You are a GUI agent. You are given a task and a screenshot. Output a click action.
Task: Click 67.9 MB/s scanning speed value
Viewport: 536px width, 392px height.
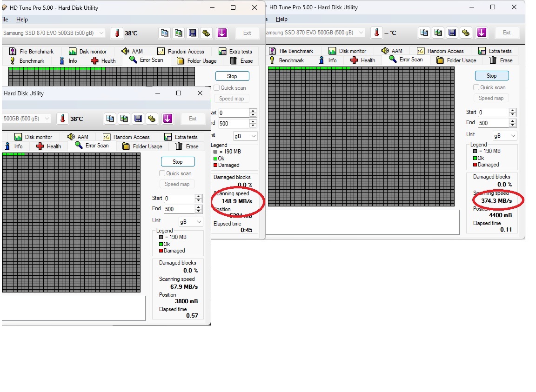184,287
